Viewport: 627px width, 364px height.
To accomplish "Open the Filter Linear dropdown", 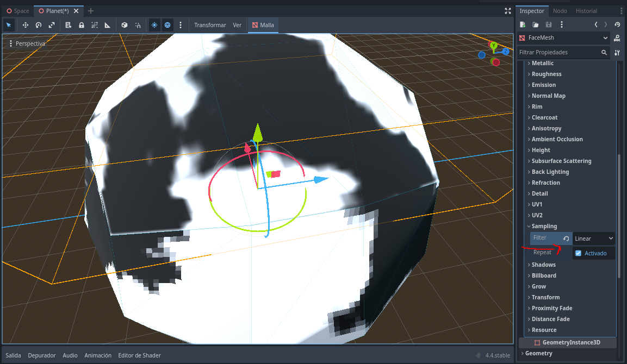I will tap(593, 239).
